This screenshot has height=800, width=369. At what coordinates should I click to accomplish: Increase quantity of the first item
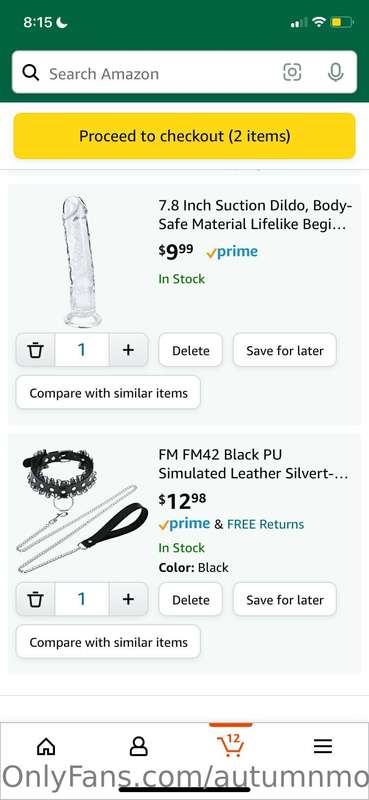[x=128, y=350]
